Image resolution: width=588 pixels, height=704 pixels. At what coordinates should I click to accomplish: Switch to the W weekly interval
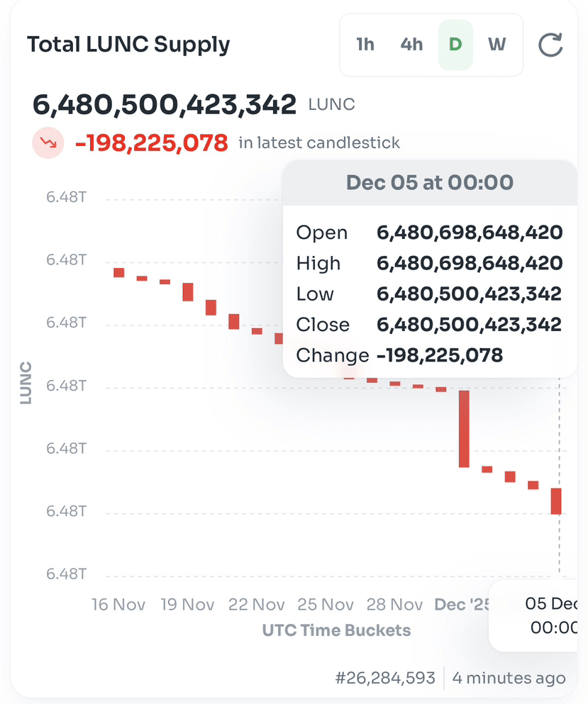click(497, 45)
